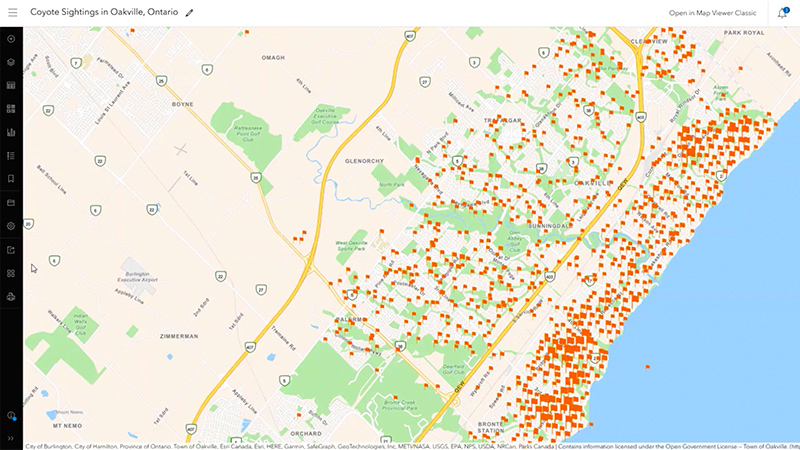Click the Indian Wells Golf Club label

pos(81,324)
